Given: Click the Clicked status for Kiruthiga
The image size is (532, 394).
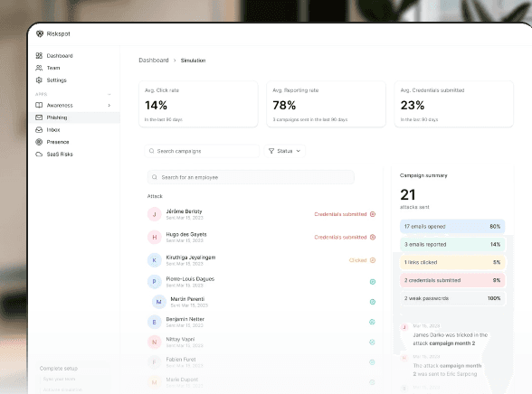Looking at the screenshot, I should [358, 260].
